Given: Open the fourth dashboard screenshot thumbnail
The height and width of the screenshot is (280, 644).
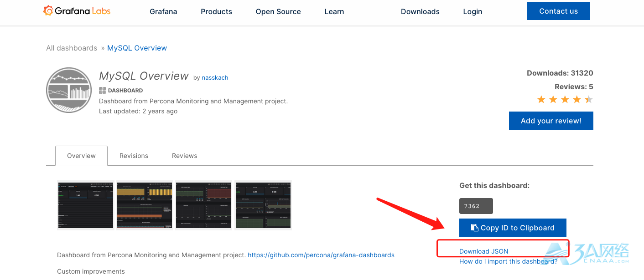Looking at the screenshot, I should coord(263,205).
